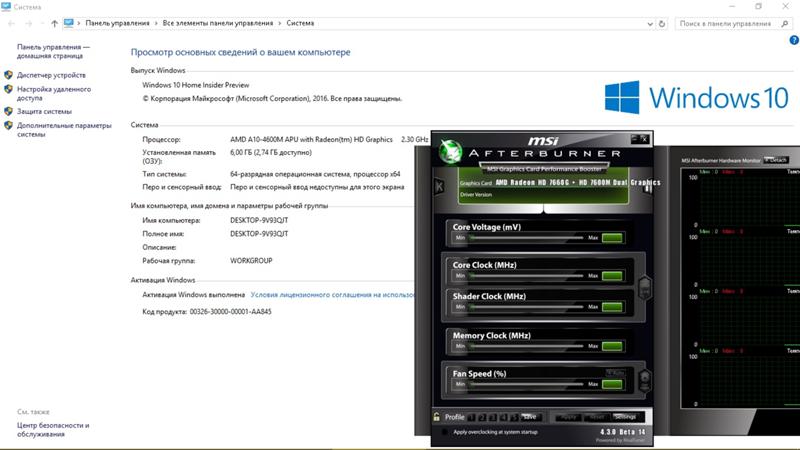Click the computer name DESKTOP-9V93QJT
The height and width of the screenshot is (450, 800).
point(259,220)
